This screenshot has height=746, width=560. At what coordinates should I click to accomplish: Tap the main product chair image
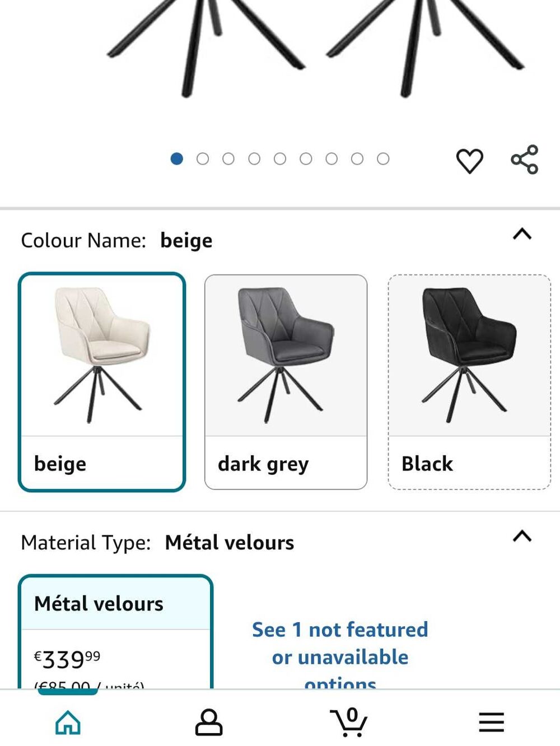click(314, 50)
